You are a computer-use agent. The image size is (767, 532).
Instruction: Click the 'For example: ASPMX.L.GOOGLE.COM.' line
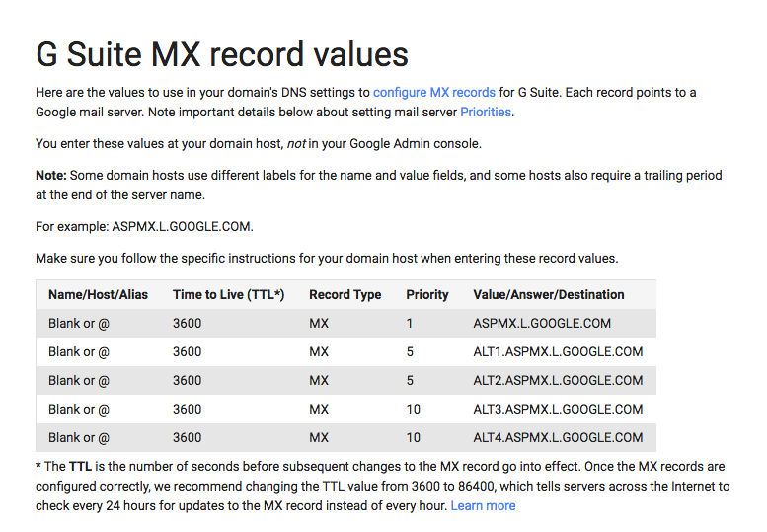coord(144,227)
